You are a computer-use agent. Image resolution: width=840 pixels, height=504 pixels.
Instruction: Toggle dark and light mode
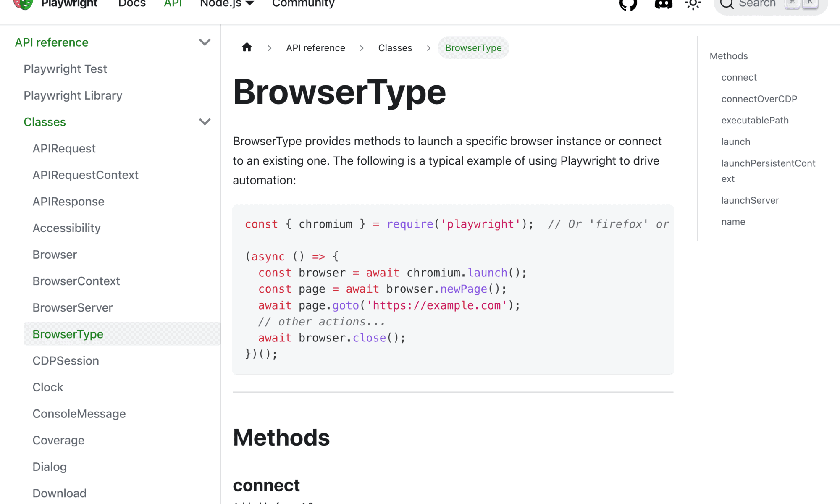point(693,3)
